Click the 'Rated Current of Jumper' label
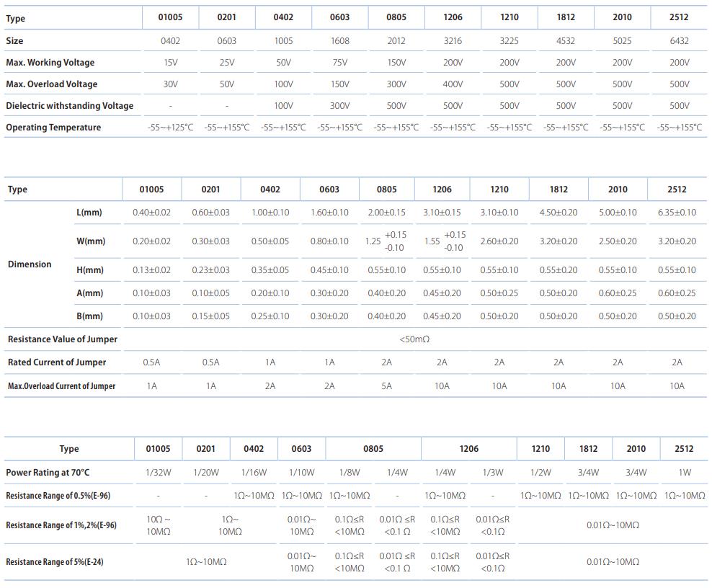712x588 pixels. click(57, 362)
